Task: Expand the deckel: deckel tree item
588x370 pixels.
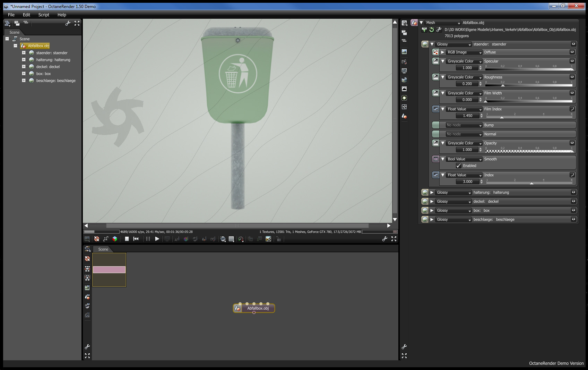Action: (24, 67)
